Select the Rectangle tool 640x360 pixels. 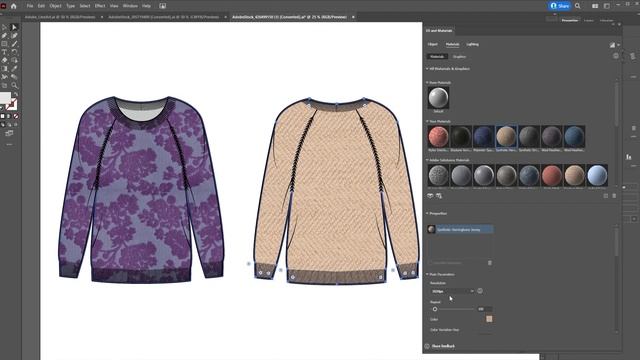point(4,44)
